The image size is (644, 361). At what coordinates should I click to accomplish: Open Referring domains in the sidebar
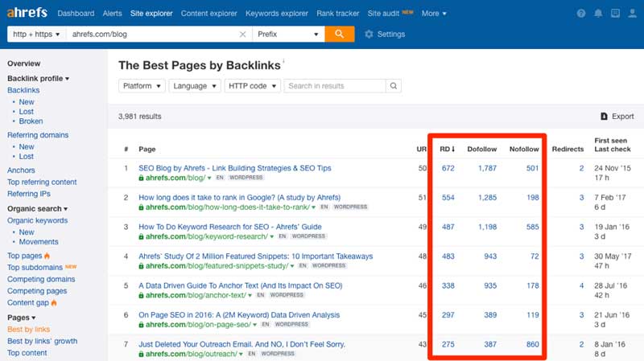pyautogui.click(x=38, y=135)
